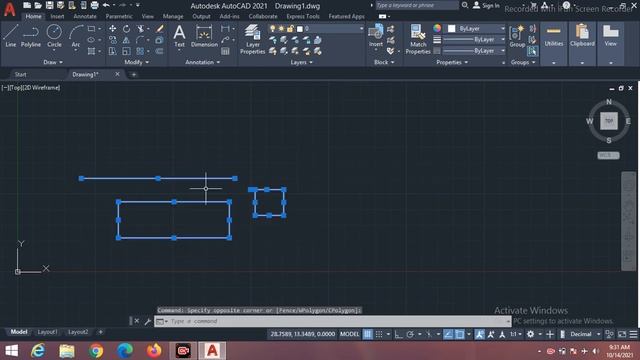This screenshot has height=360, width=640.
Task: Select the Arc tool
Action: tap(76, 36)
